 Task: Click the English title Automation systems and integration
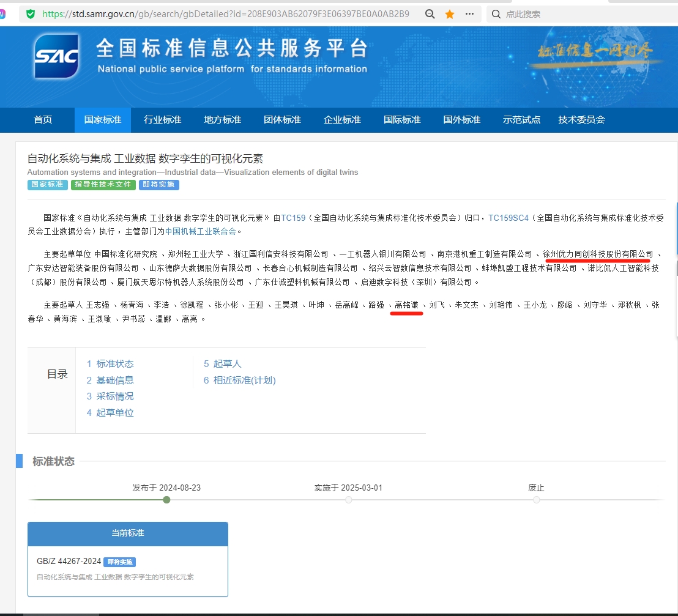coord(192,172)
